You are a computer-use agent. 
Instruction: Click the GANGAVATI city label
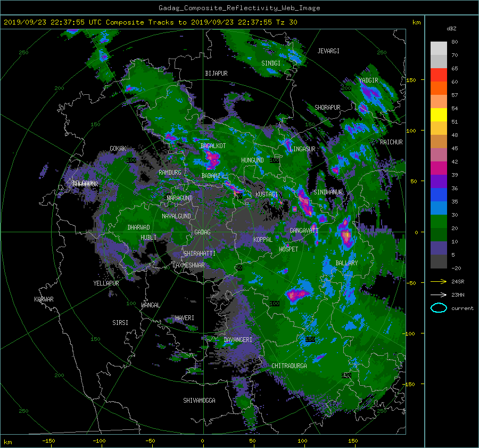(304, 231)
